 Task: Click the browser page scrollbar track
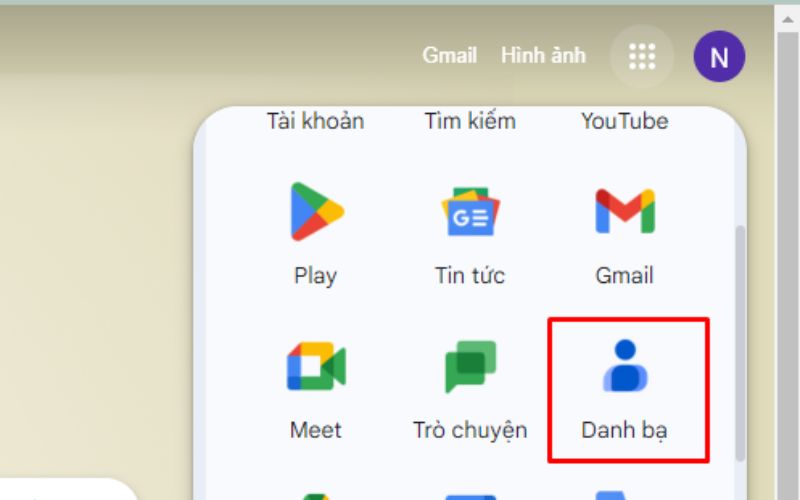click(x=787, y=265)
